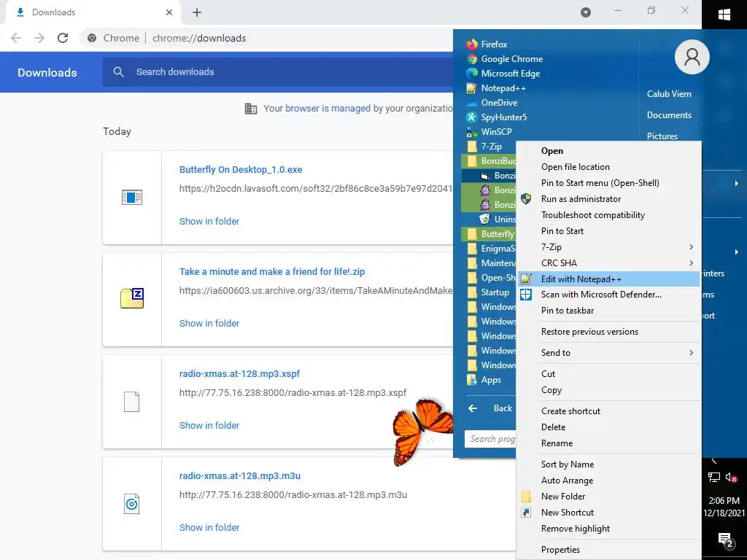Image resolution: width=747 pixels, height=560 pixels.
Task: Choose Sort by Name
Action: tap(608, 464)
